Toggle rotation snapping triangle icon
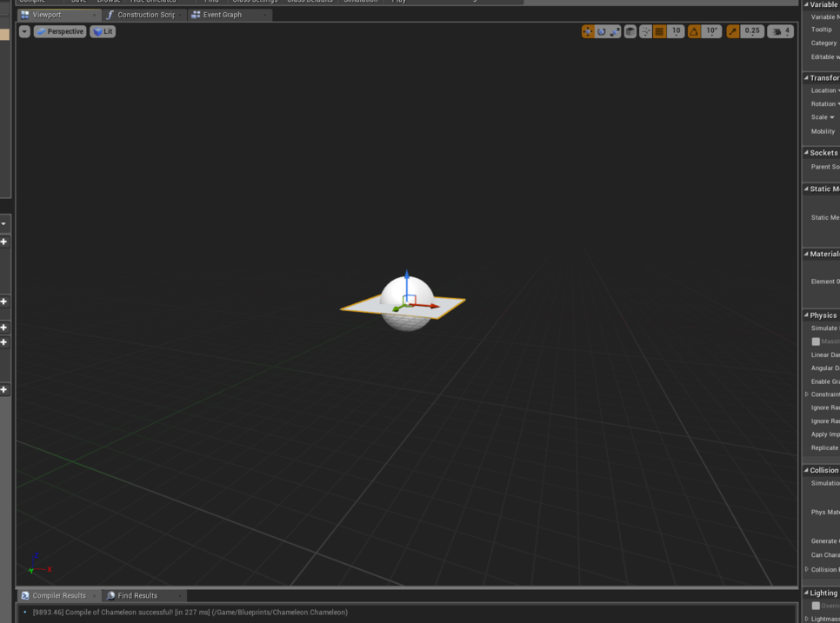The height and width of the screenshot is (623, 840). (694, 31)
